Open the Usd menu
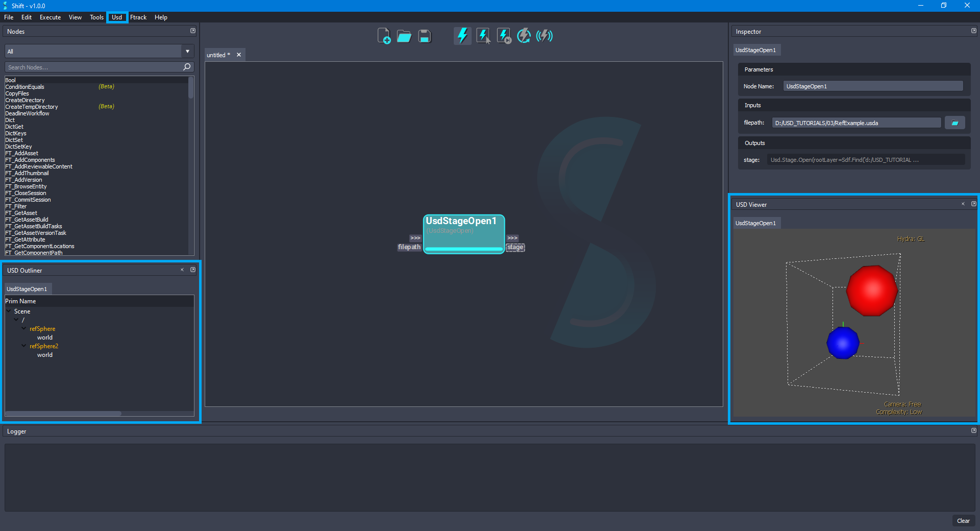This screenshot has width=980, height=531. (x=117, y=17)
